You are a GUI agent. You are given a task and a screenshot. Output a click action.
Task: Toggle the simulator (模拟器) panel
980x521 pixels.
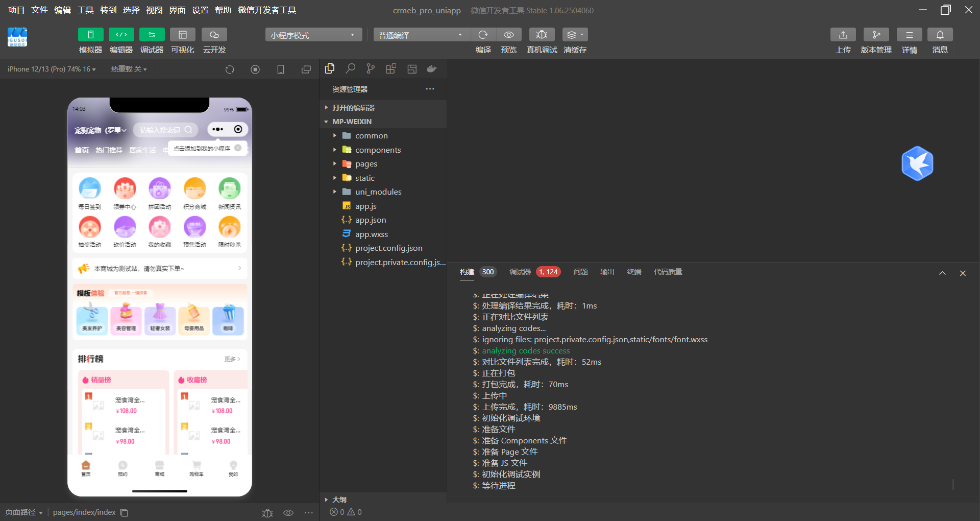point(90,35)
